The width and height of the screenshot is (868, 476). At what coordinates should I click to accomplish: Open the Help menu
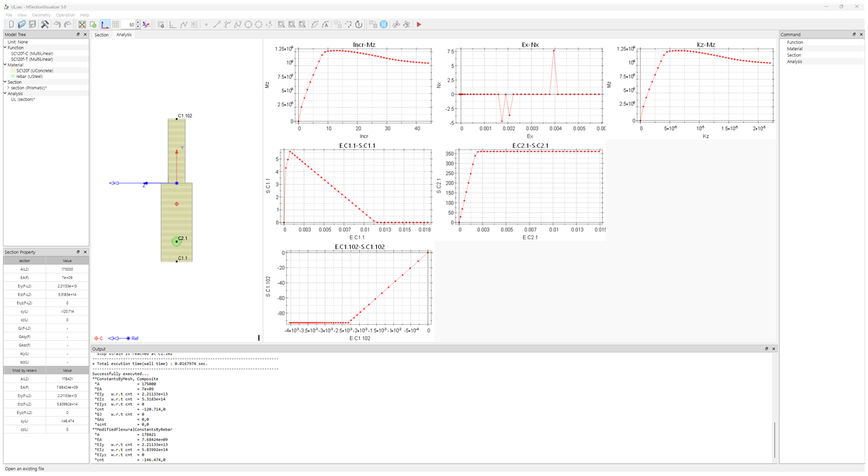click(84, 14)
